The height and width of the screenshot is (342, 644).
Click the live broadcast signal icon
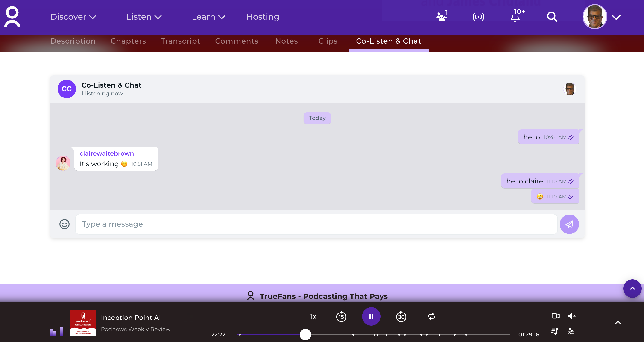[478, 17]
